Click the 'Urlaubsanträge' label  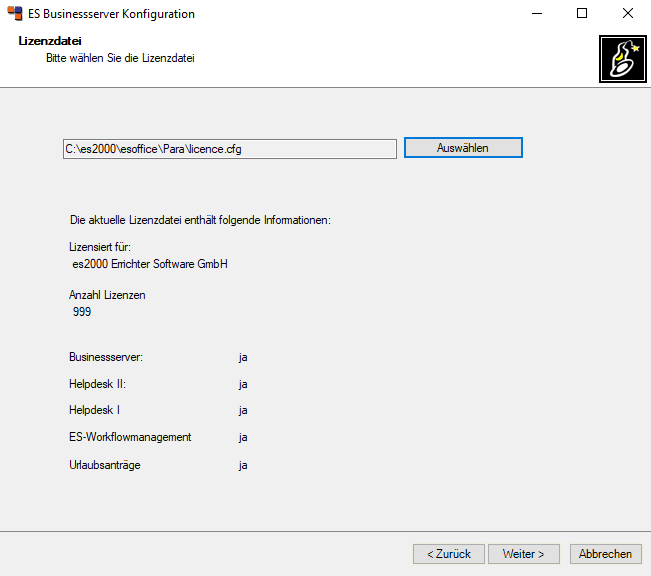105,465
